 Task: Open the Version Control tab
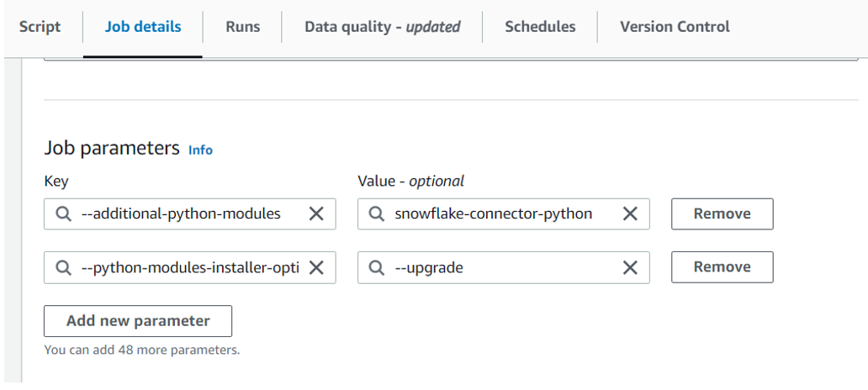675,27
